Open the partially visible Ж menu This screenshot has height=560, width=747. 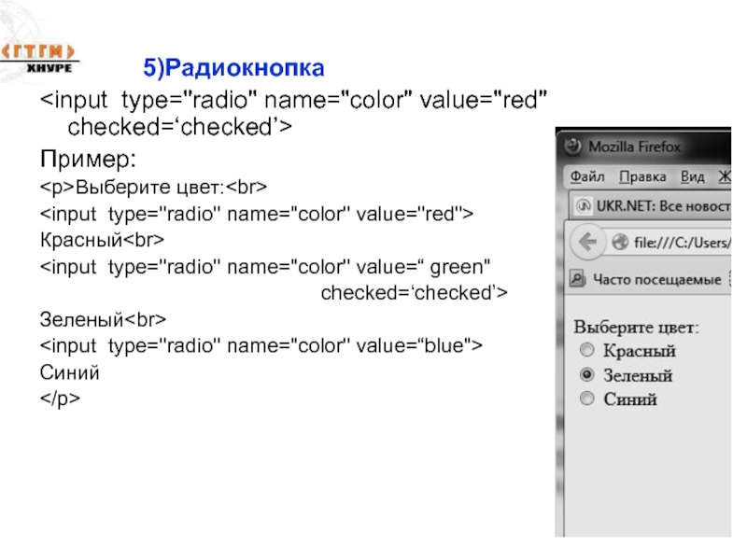(723, 176)
